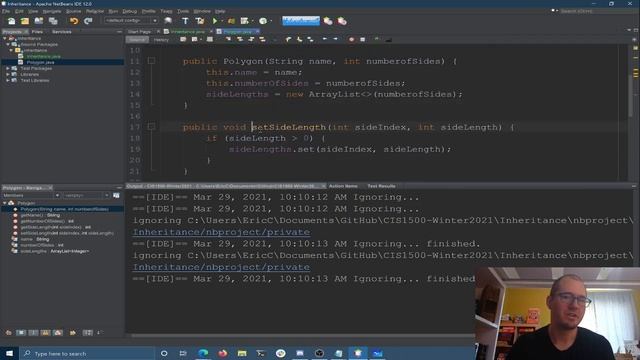Open the default config dropdown
Viewport: 640px width, 360px height.
point(131,20)
